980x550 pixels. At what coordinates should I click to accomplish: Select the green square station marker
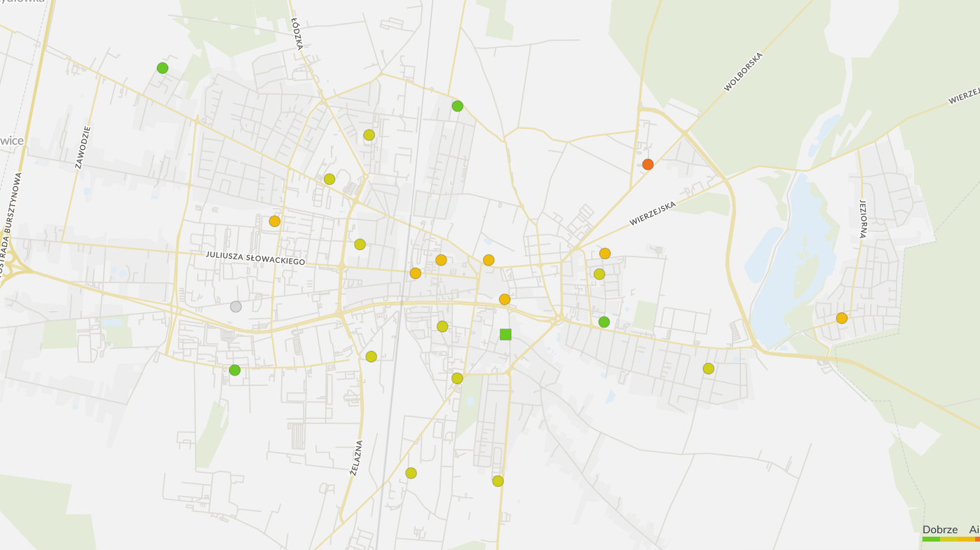[x=505, y=334]
